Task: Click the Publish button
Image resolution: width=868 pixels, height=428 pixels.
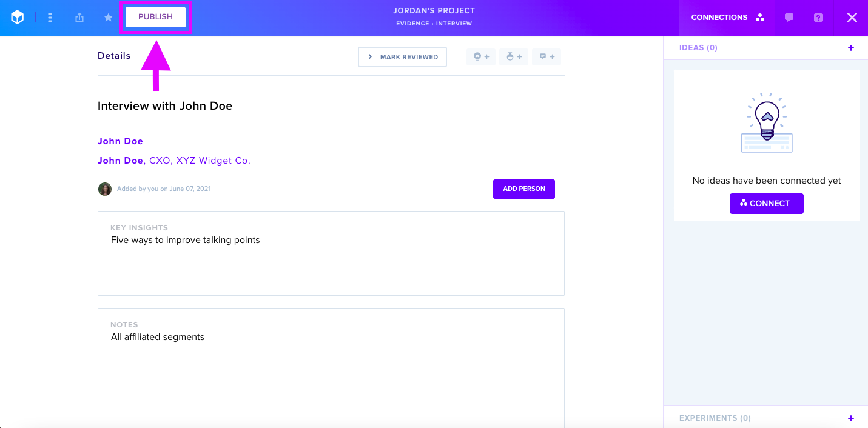Action: pos(155,17)
